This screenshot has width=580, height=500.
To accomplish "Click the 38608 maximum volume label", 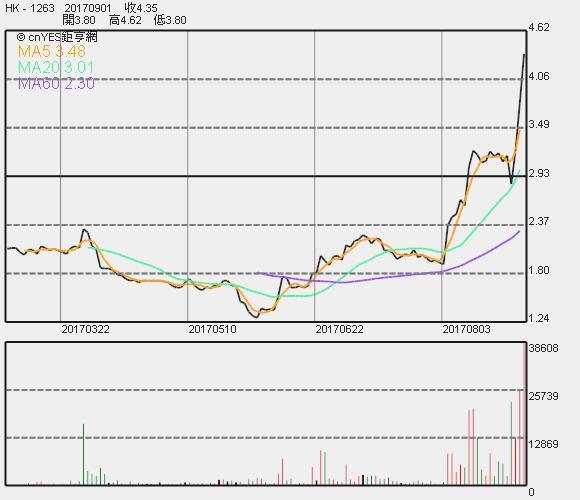I will 543,348.
